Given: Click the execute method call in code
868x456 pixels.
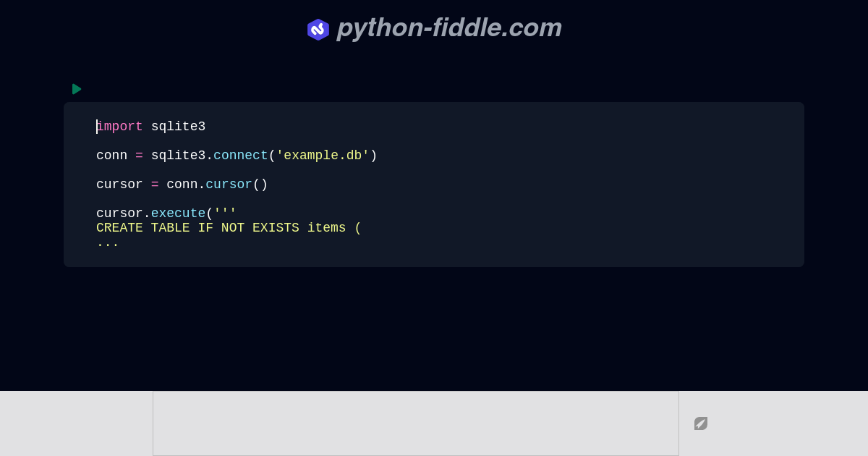Looking at the screenshot, I should point(178,213).
